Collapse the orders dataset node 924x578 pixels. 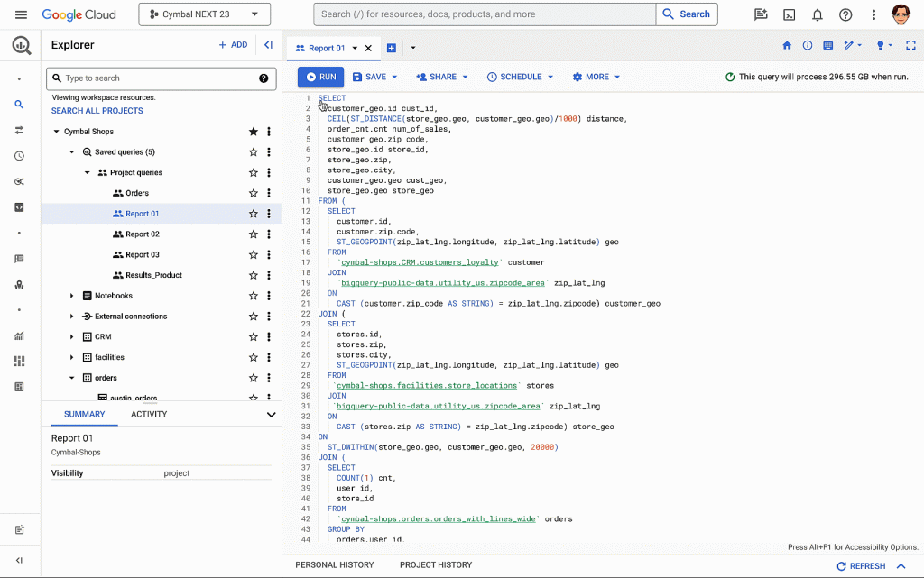[72, 378]
